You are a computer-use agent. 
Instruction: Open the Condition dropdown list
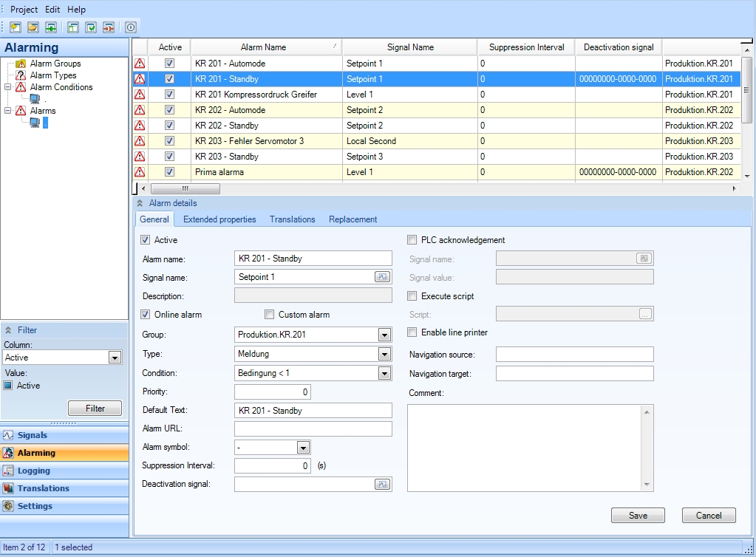[x=384, y=374]
